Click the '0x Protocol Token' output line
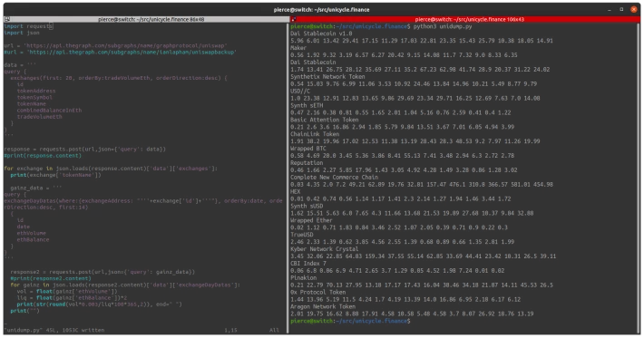Image resolution: width=644 pixels, height=338 pixels. pos(317,292)
